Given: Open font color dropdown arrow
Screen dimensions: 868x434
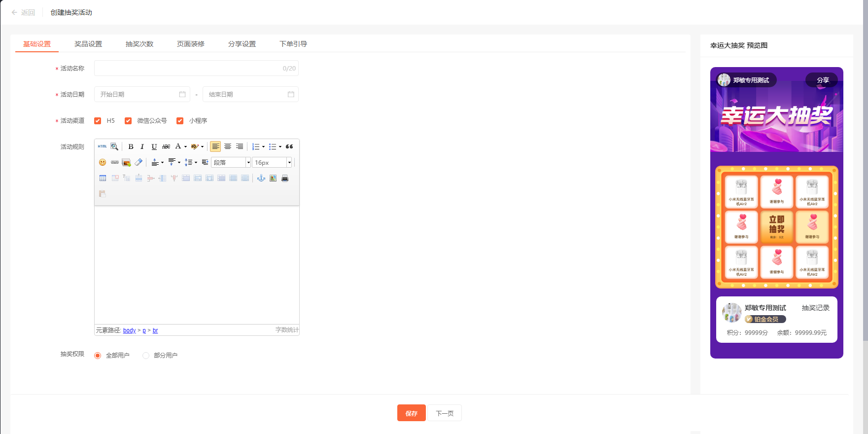Looking at the screenshot, I should coord(185,146).
